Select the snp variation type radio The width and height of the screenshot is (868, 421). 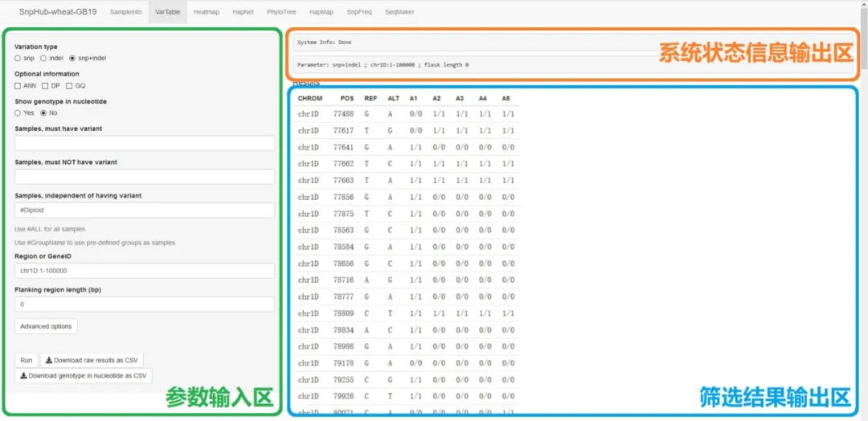point(18,58)
